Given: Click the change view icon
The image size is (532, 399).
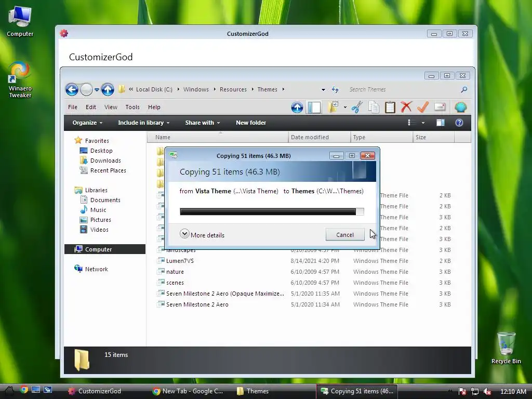Looking at the screenshot, I should tap(410, 123).
